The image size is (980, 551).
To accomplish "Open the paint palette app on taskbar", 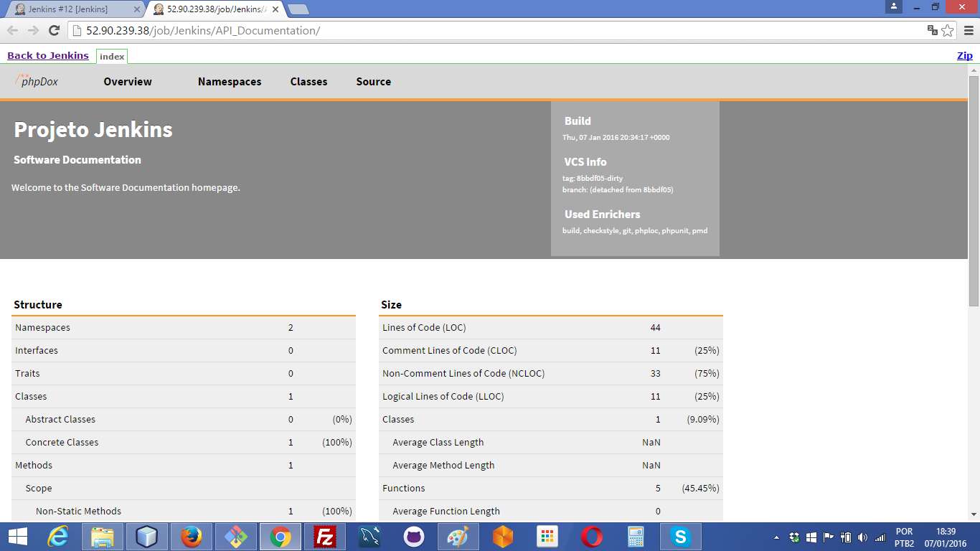I will click(x=458, y=537).
